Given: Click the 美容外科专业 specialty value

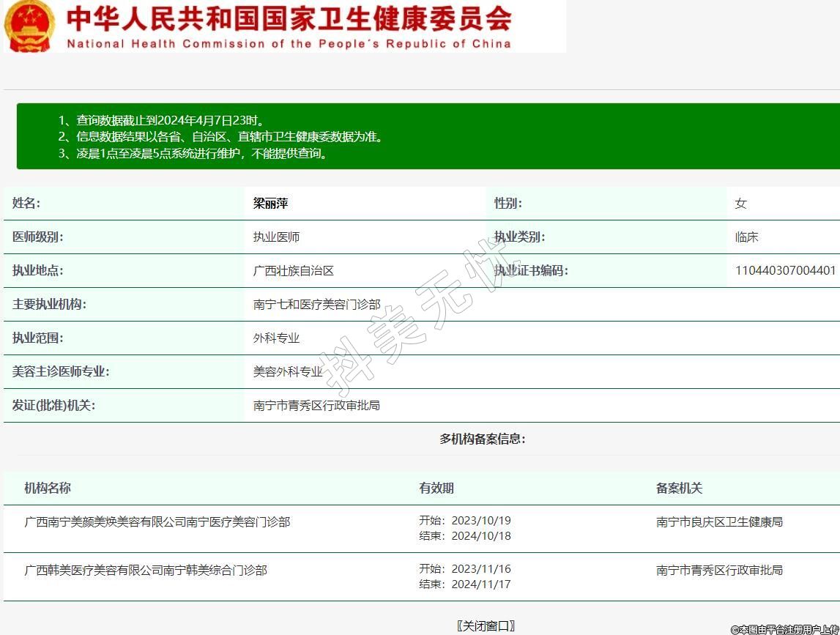Looking at the screenshot, I should (x=288, y=371).
